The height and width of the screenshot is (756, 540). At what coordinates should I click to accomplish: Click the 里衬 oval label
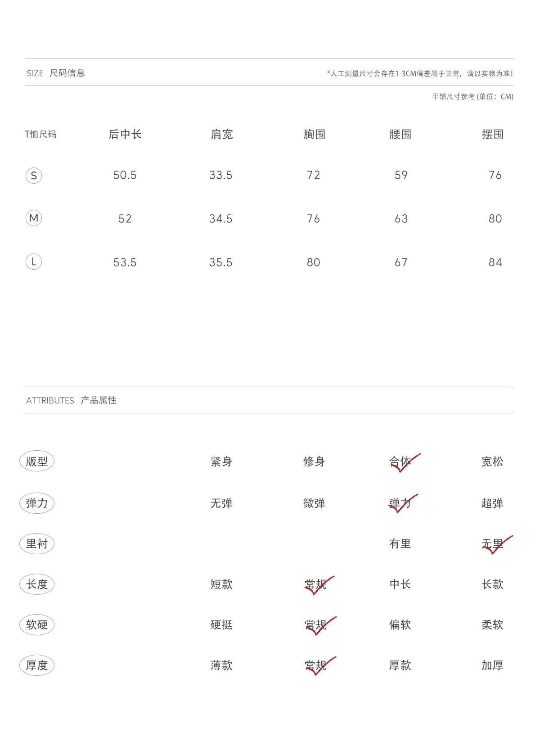37,543
